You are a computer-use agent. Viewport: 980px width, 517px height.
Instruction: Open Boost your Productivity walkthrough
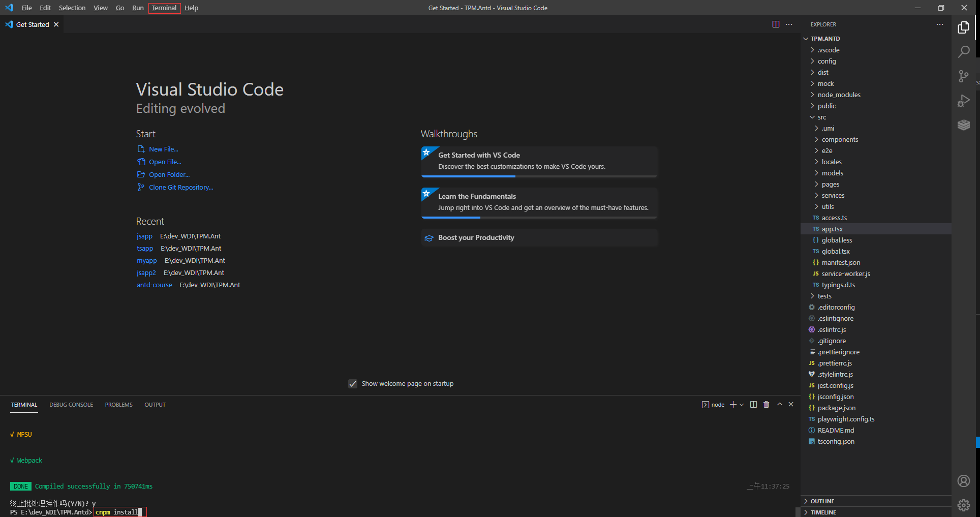tap(539, 237)
